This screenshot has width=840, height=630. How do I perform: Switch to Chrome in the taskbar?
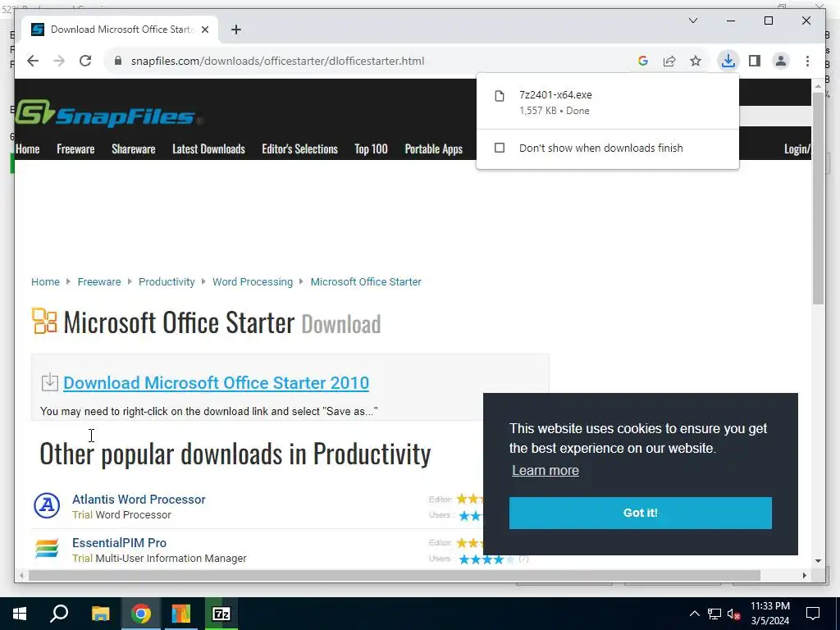click(141, 614)
